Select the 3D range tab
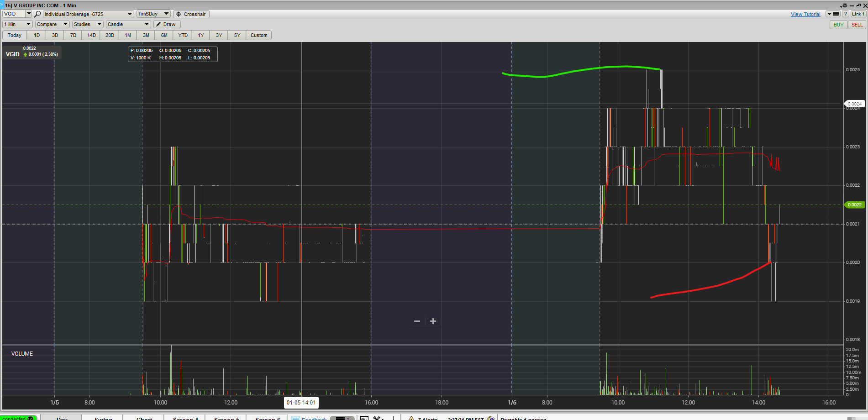This screenshot has width=868, height=420. coord(55,35)
